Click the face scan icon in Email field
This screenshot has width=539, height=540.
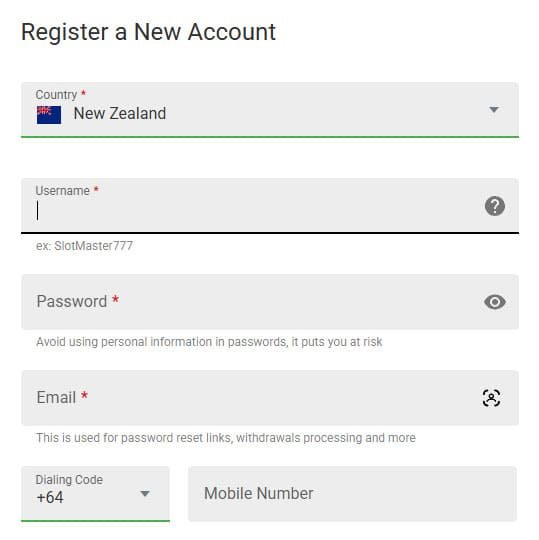(491, 398)
